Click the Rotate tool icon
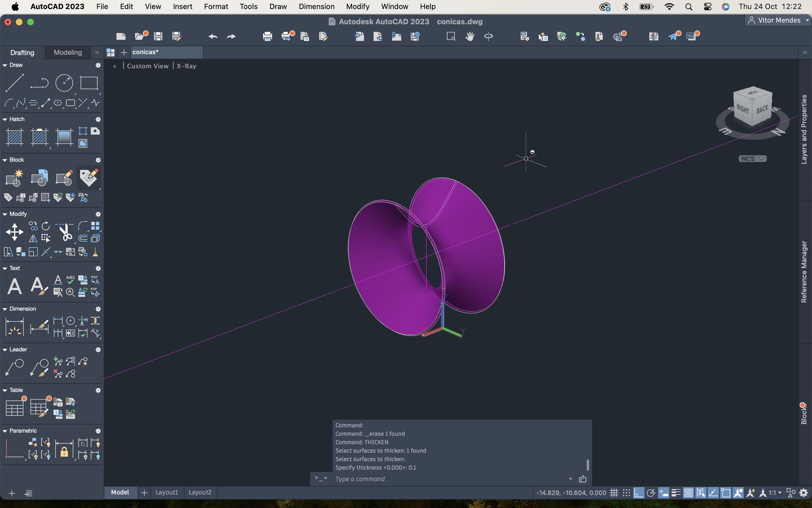Screen dimensions: 812x508 click(46, 226)
